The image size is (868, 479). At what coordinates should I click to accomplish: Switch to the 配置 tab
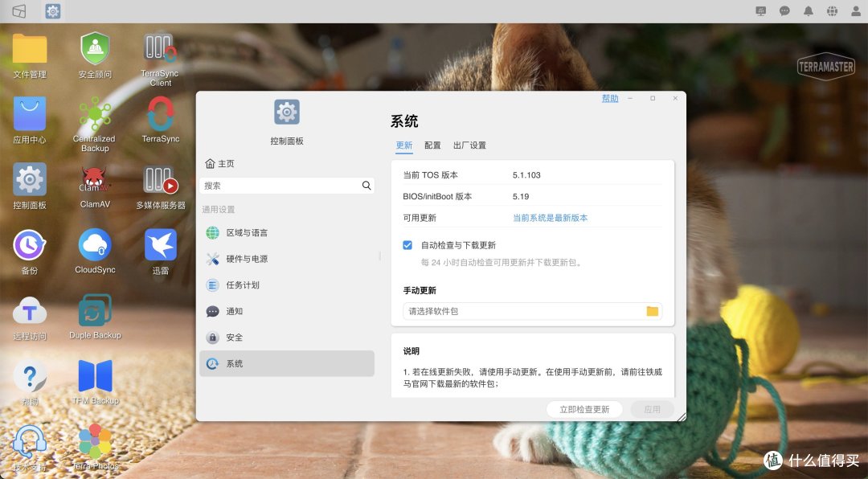(x=432, y=145)
